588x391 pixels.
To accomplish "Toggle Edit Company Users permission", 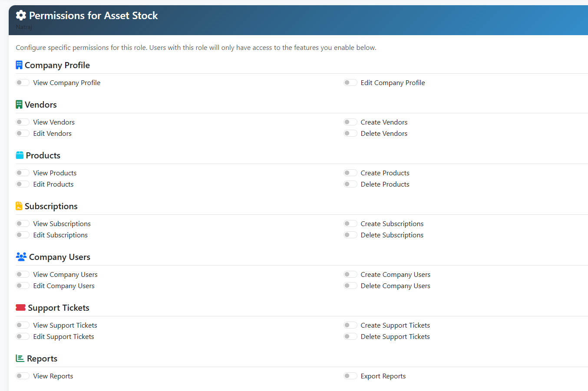I will click(23, 286).
